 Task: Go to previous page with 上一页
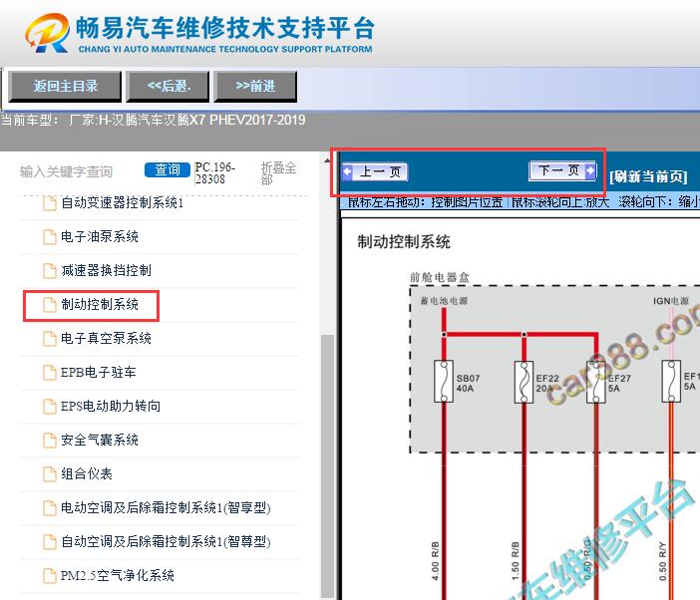click(x=375, y=171)
